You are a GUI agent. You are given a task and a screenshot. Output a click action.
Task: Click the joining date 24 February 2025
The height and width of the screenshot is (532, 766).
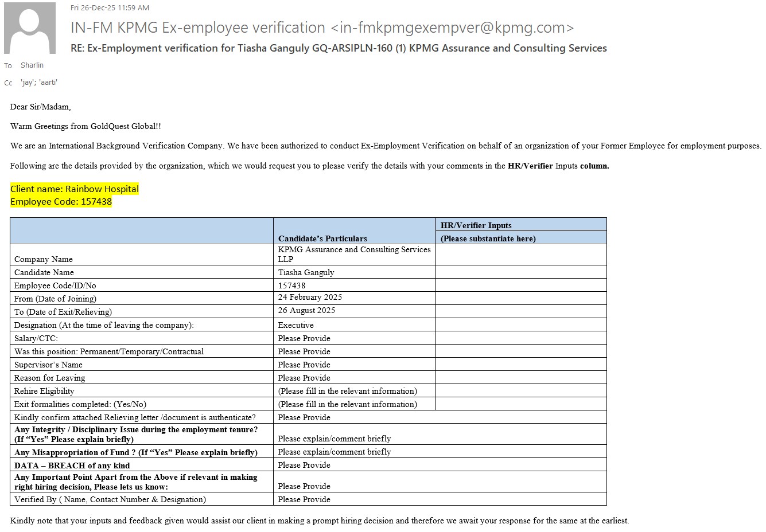click(310, 297)
